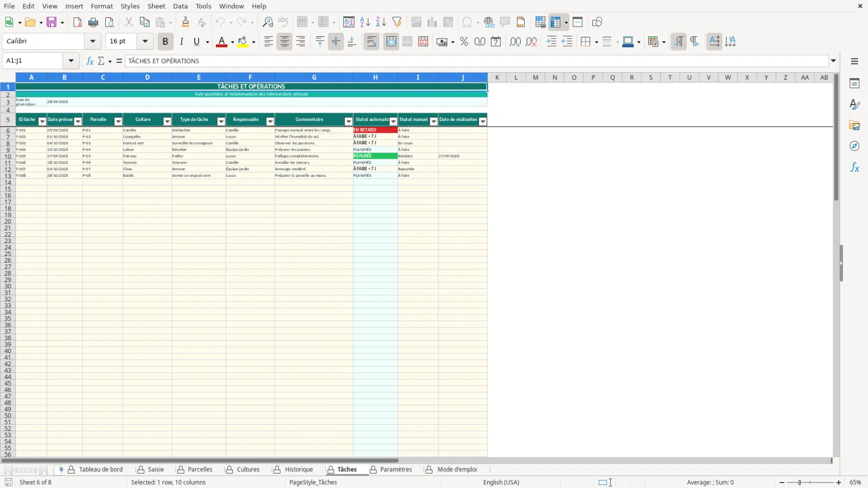The height and width of the screenshot is (488, 868).
Task: Expand the Name Box dropdown
Action: click(x=71, y=61)
